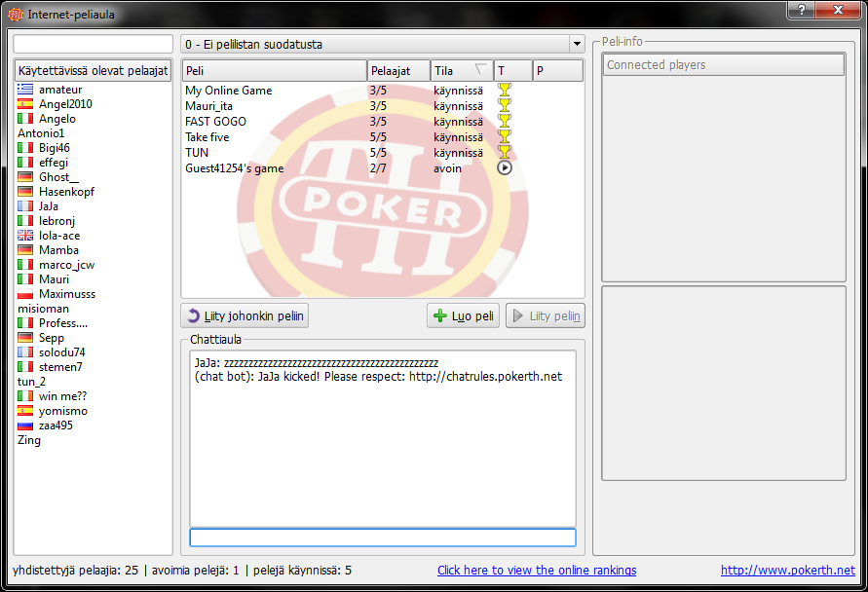
Task: Click the Russian flag beside zaa495
Action: click(x=25, y=425)
